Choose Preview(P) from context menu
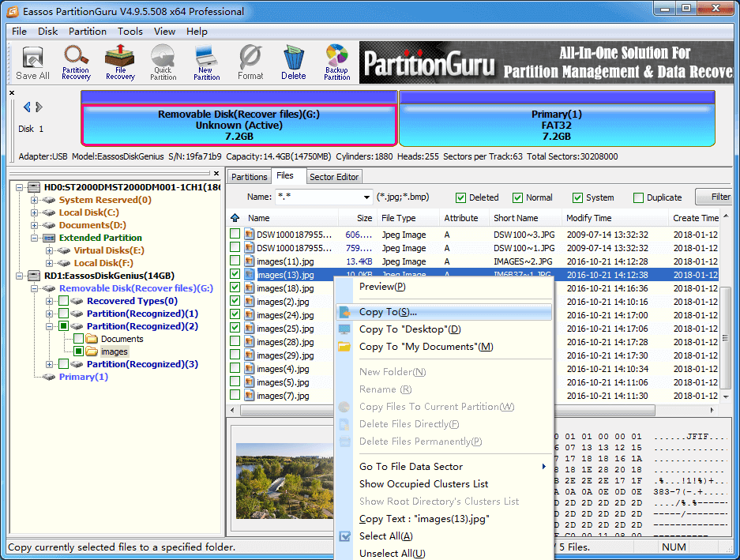 (x=444, y=287)
